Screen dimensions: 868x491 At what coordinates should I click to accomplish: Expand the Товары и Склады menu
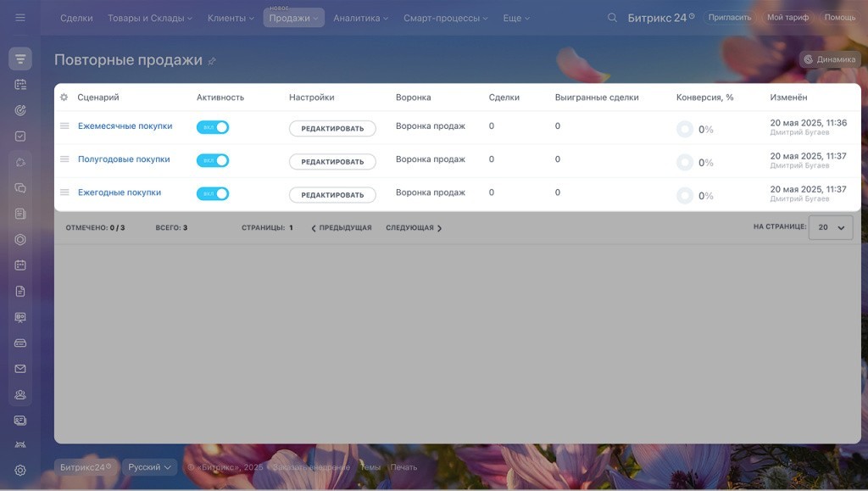(x=149, y=18)
